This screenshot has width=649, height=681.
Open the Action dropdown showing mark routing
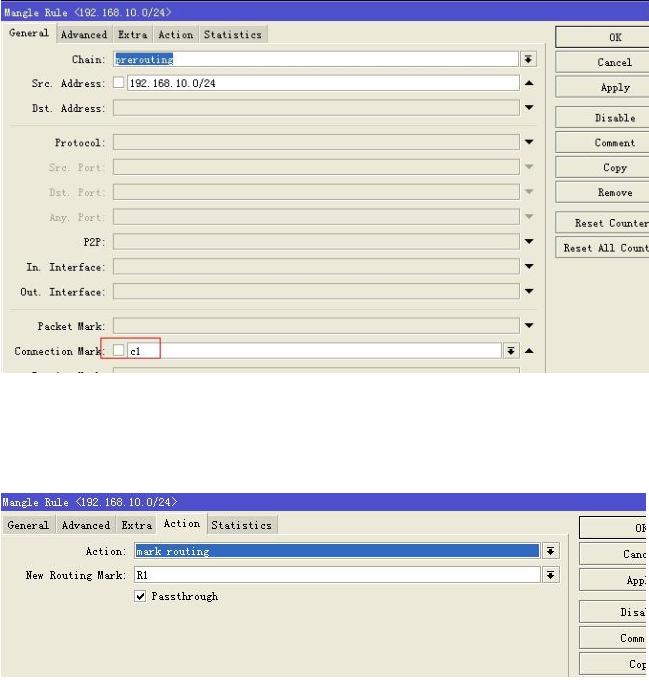[550, 551]
